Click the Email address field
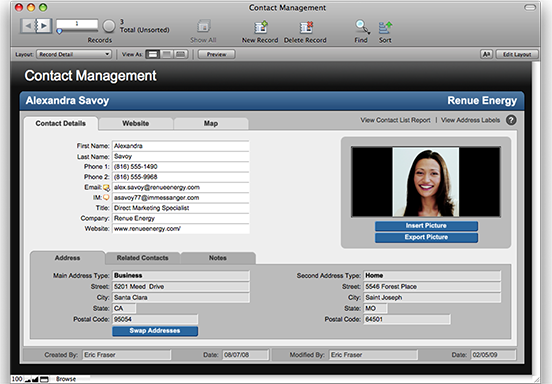552x384 pixels. (181, 187)
